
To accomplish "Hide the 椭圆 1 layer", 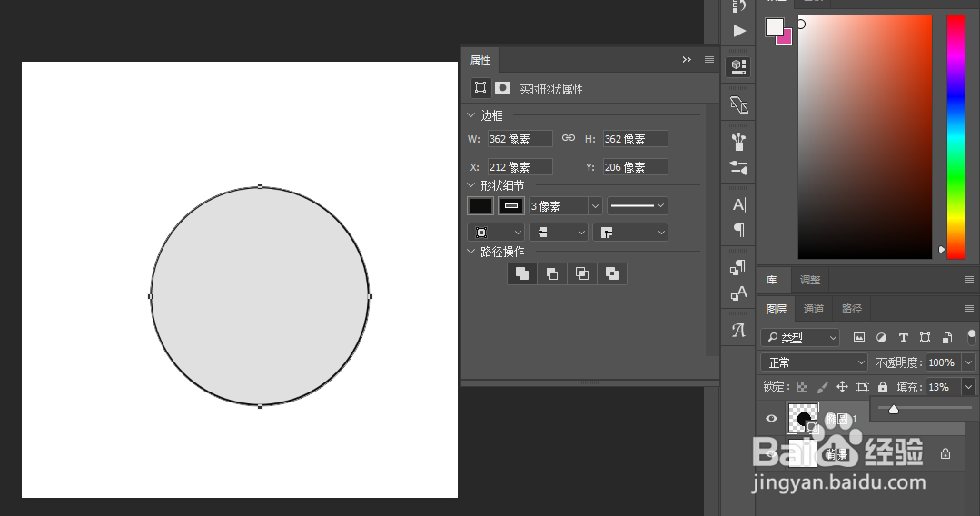I will (x=771, y=419).
